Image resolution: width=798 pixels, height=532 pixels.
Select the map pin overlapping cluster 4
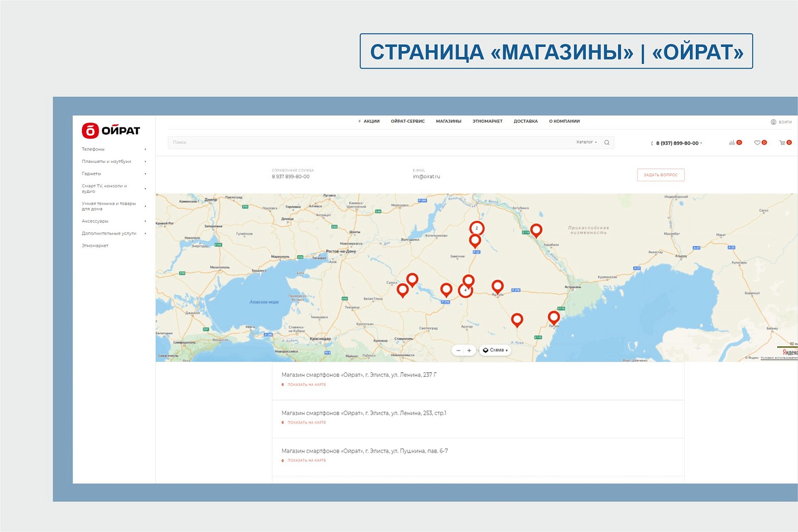click(469, 279)
